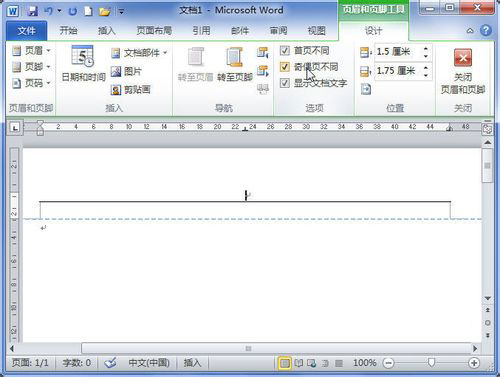Toggle 显示文档文字 checkbox
Viewport: 500px width, 377px height.
coord(284,83)
